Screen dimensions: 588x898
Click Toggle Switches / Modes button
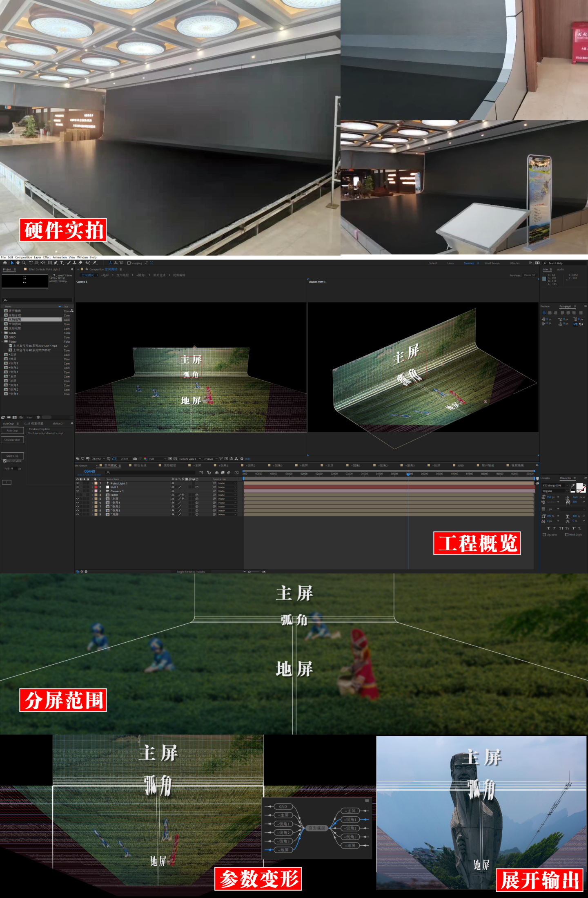tap(191, 572)
